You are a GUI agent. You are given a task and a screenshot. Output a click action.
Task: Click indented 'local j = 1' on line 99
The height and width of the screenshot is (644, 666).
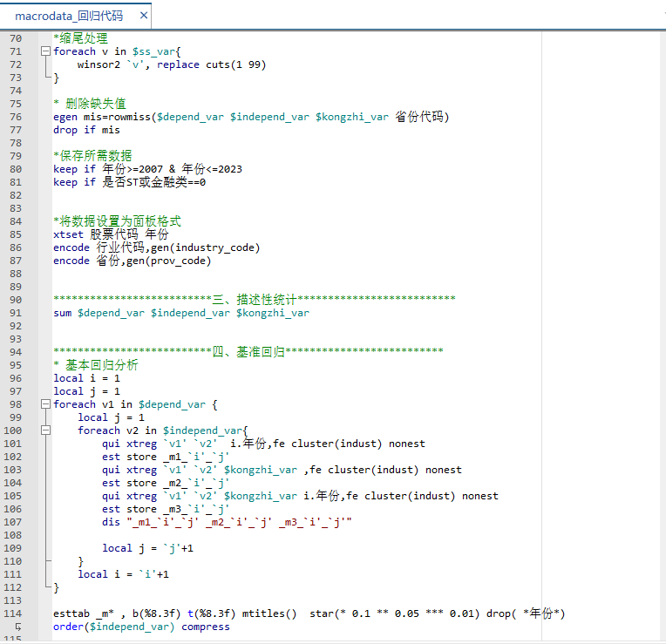point(112,417)
